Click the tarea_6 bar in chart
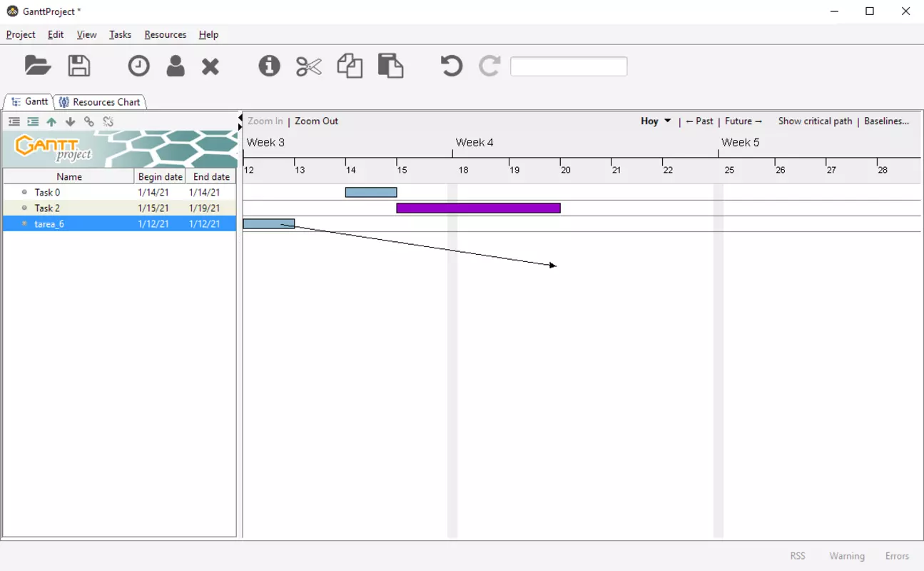924x571 pixels. coord(268,223)
